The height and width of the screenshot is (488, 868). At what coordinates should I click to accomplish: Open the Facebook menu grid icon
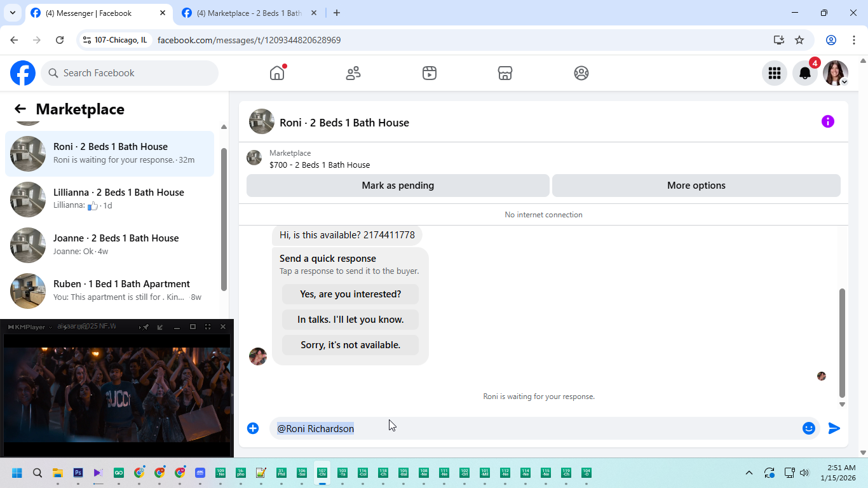(x=774, y=73)
